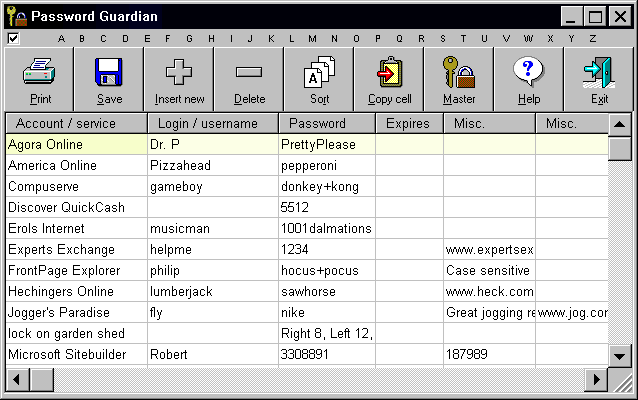Select Hechingers Online account cell
This screenshot has height=400, width=638.
(x=76, y=291)
